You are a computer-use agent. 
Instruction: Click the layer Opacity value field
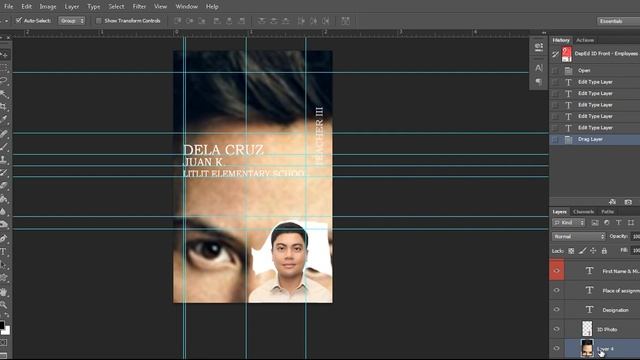coord(636,236)
